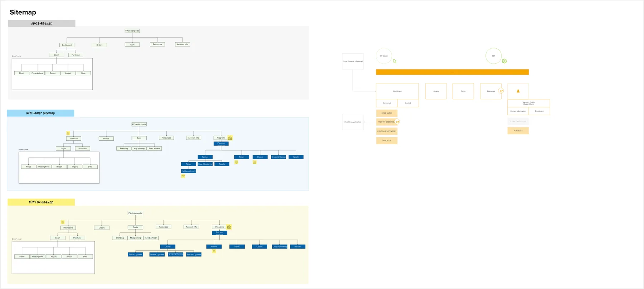
Task: Click the Sitemap page title
Action: [x=23, y=12]
